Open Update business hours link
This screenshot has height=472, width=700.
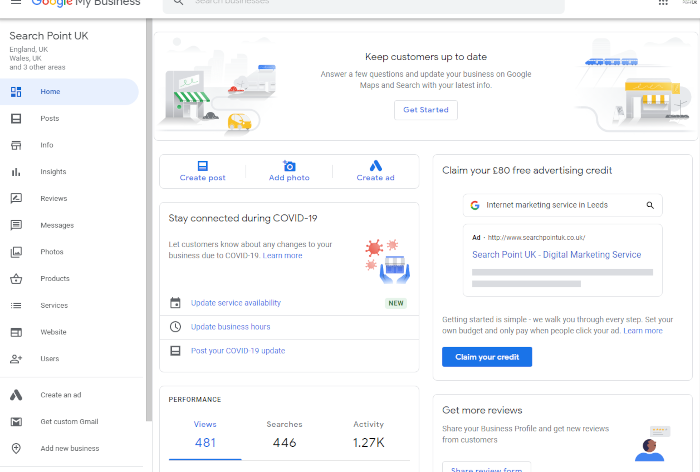(x=230, y=327)
